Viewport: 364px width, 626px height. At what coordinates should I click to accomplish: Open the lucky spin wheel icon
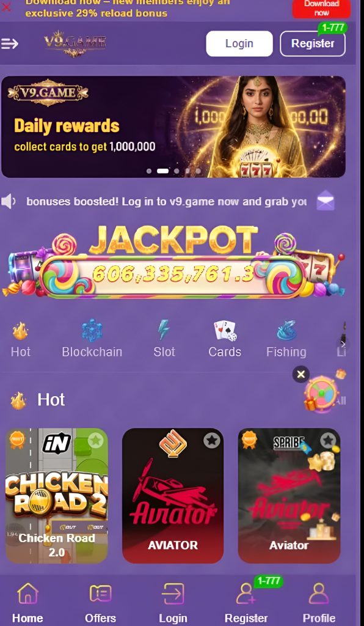pos(321,393)
